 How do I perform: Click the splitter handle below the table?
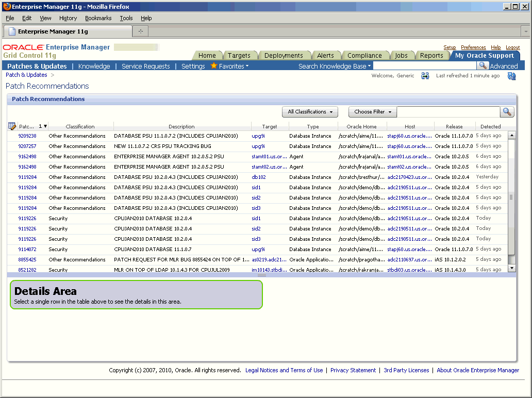[x=261, y=275]
